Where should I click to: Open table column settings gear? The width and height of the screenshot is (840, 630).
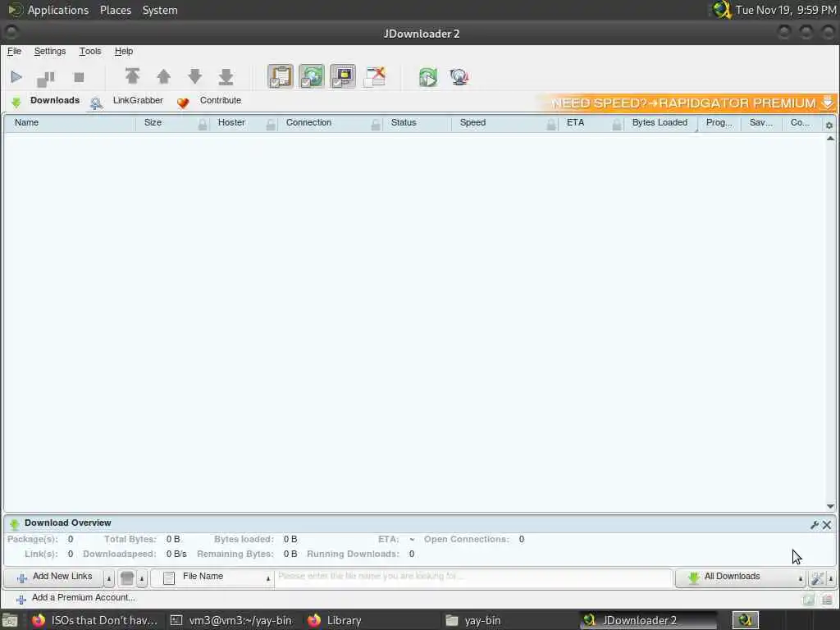pos(829,125)
